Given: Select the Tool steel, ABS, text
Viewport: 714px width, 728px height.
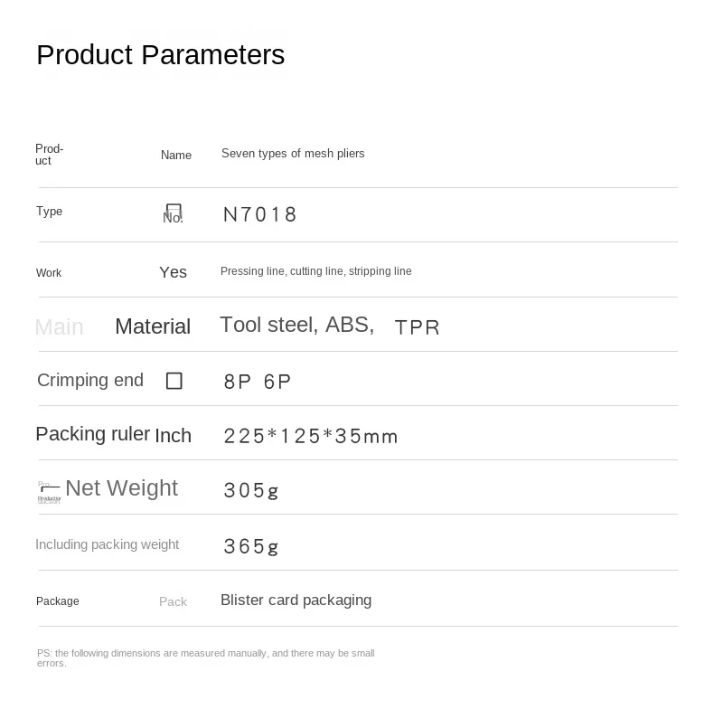Looking at the screenshot, I should click(x=296, y=326).
